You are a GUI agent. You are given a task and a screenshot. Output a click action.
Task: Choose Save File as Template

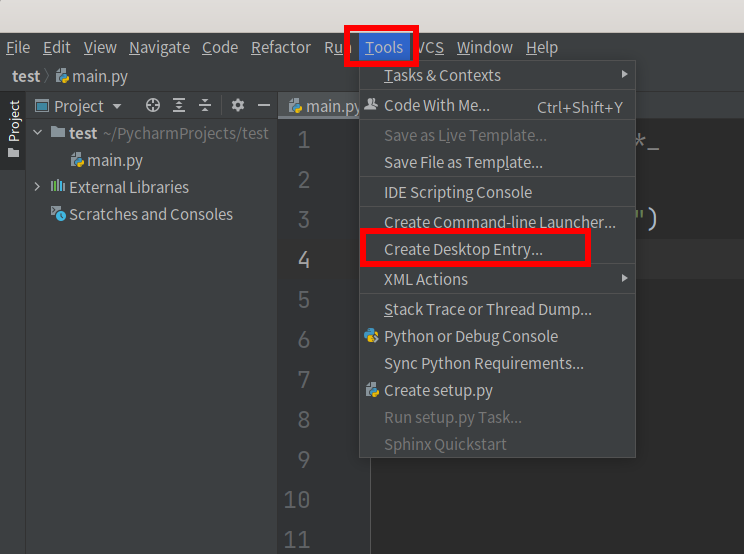click(x=497, y=163)
